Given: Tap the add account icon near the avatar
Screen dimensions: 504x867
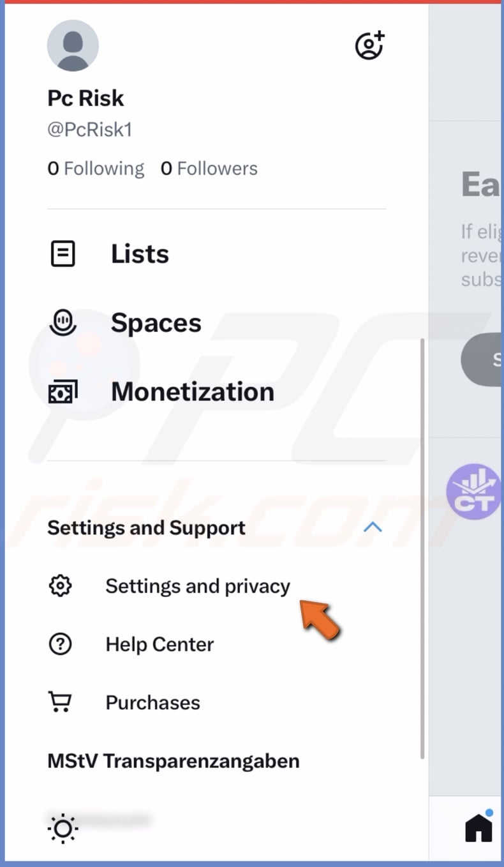Looking at the screenshot, I should click(369, 45).
